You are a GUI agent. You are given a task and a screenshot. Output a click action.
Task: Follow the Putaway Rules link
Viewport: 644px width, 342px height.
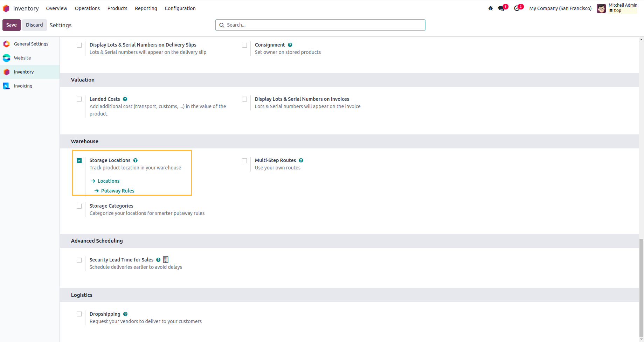118,191
